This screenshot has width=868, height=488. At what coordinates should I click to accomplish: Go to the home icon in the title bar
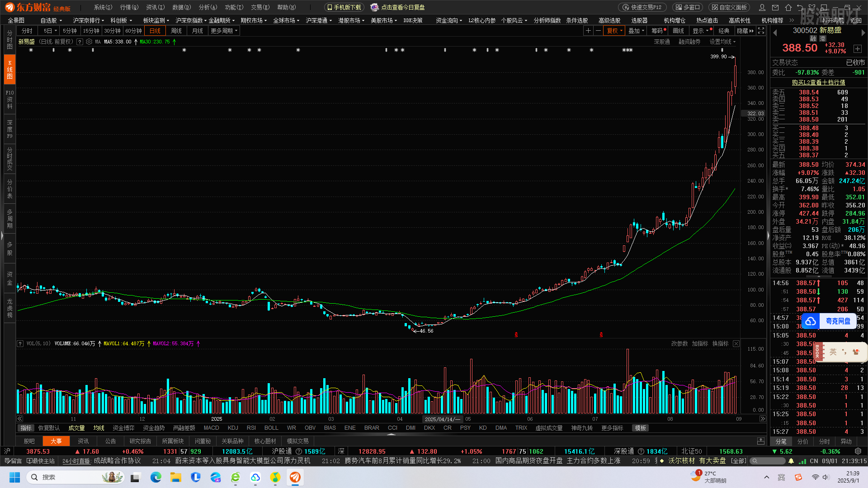click(788, 7)
